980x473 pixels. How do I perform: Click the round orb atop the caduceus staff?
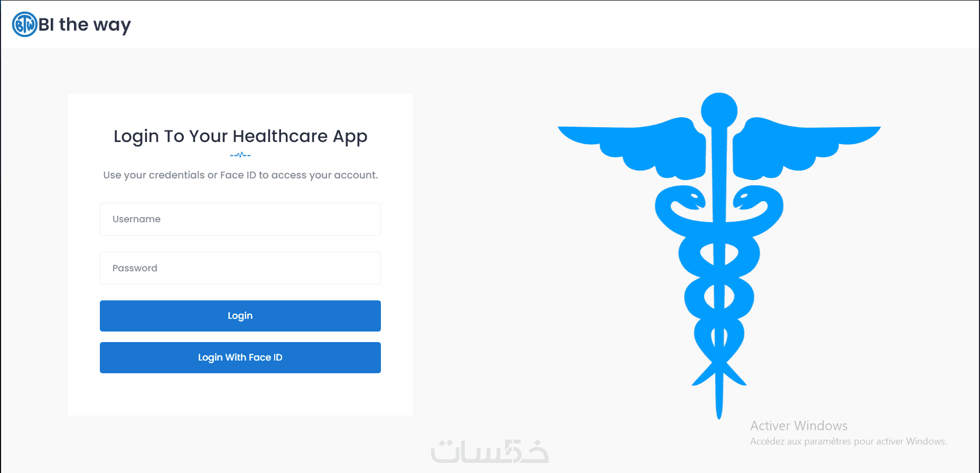[x=719, y=111]
